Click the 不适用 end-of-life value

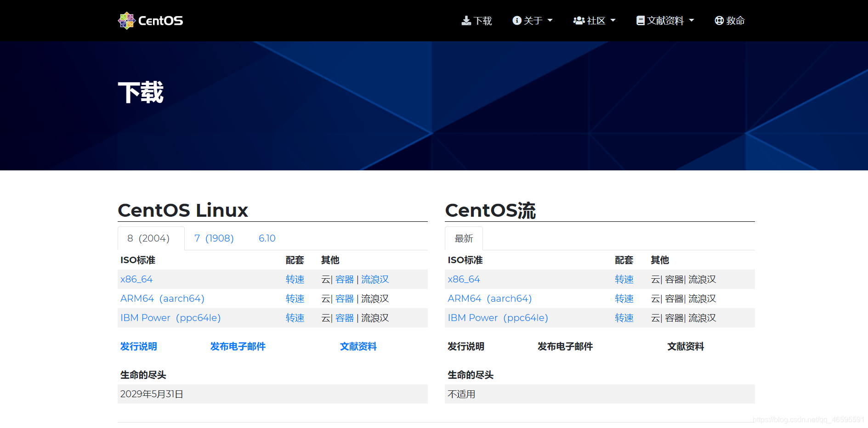click(462, 394)
